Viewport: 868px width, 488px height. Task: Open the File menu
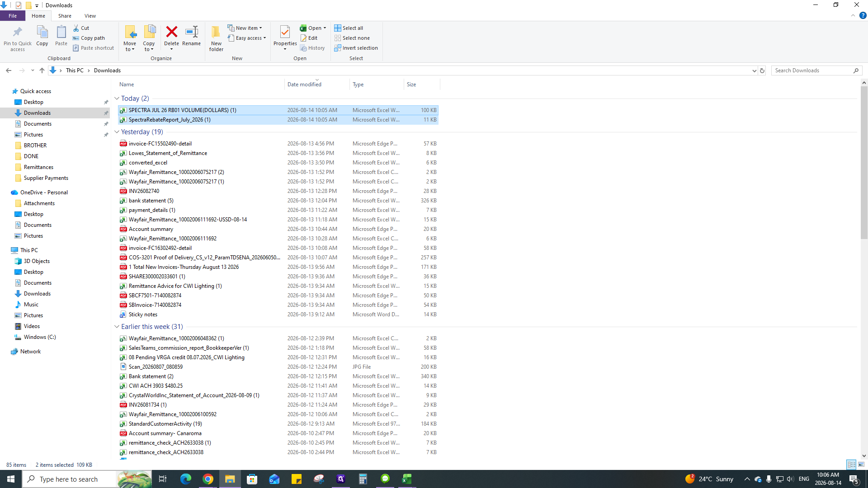point(13,16)
